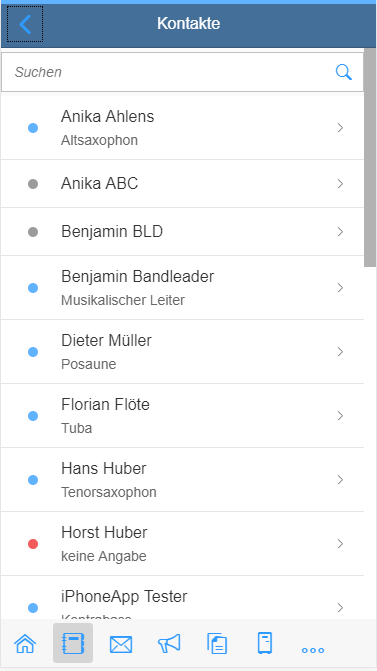Click the blue status dot for Anika Ahlens
The width and height of the screenshot is (377, 671).
click(x=33, y=128)
